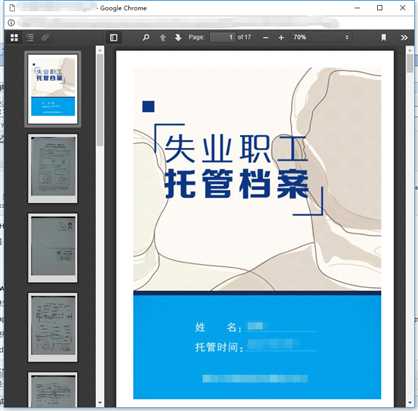Zoom out with the minus button
The height and width of the screenshot is (411, 418).
266,38
